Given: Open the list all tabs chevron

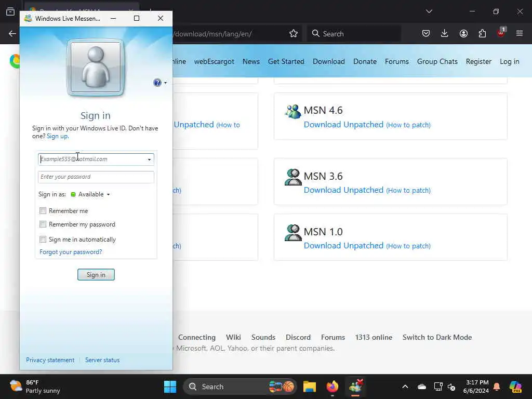Looking at the screenshot, I should point(429,11).
